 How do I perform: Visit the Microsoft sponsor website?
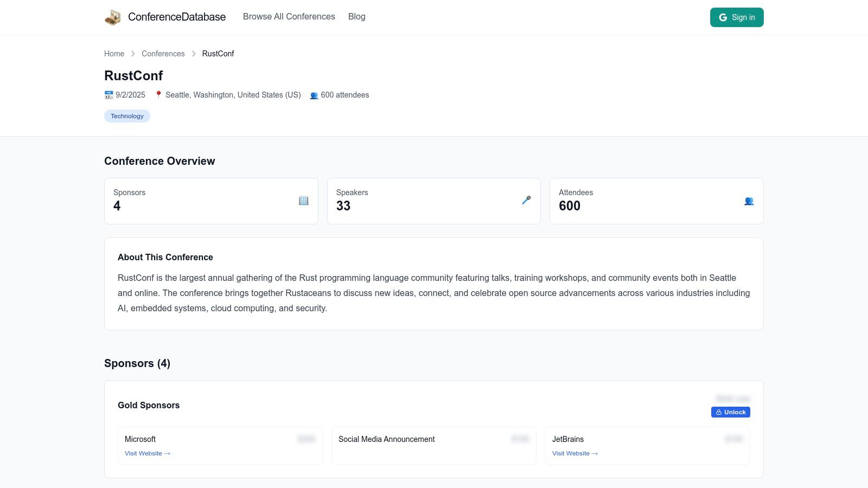(147, 453)
